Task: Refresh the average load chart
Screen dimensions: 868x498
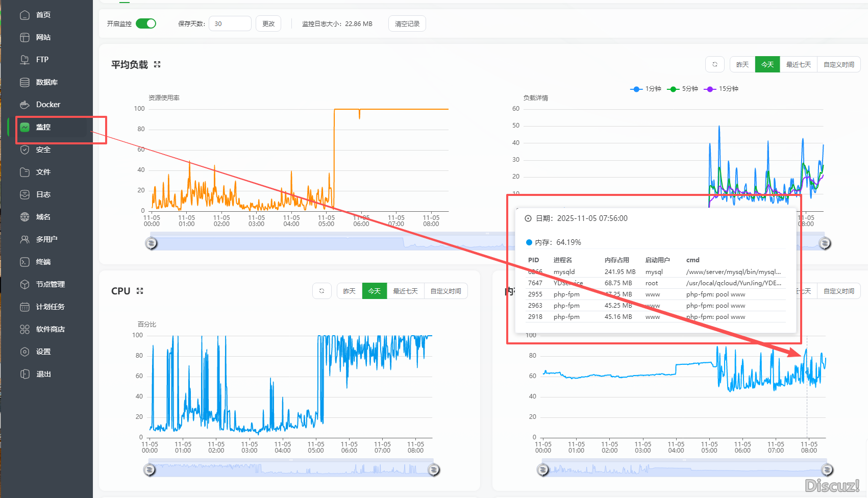Action: pyautogui.click(x=714, y=64)
